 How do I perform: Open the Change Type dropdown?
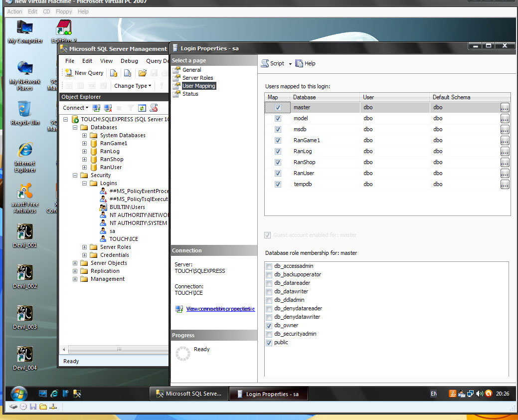point(133,86)
